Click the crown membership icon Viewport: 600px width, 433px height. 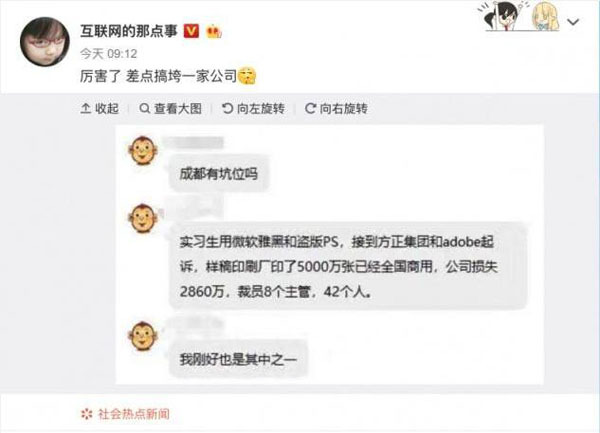coord(214,31)
